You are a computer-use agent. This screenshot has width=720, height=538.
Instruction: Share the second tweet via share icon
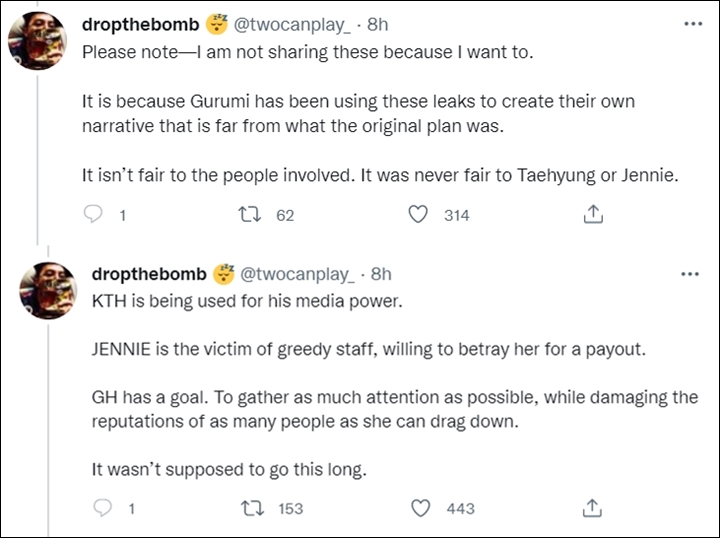point(592,508)
